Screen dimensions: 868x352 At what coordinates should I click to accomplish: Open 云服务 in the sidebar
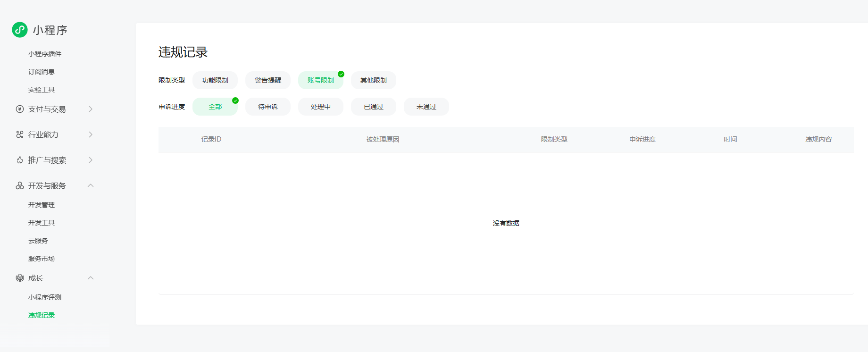click(38, 241)
